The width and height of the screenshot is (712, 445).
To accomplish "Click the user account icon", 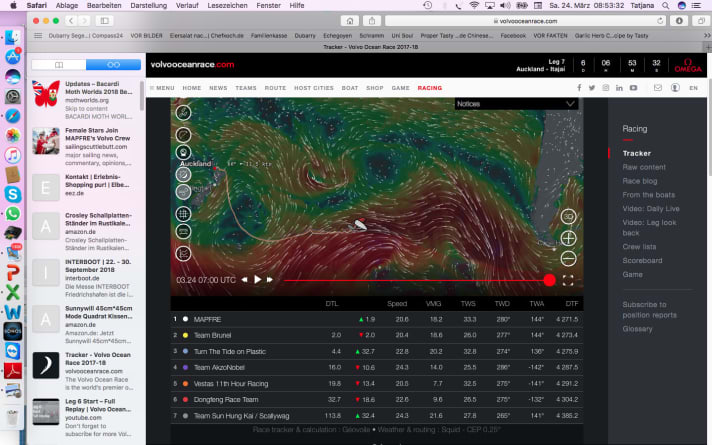I will point(675,88).
